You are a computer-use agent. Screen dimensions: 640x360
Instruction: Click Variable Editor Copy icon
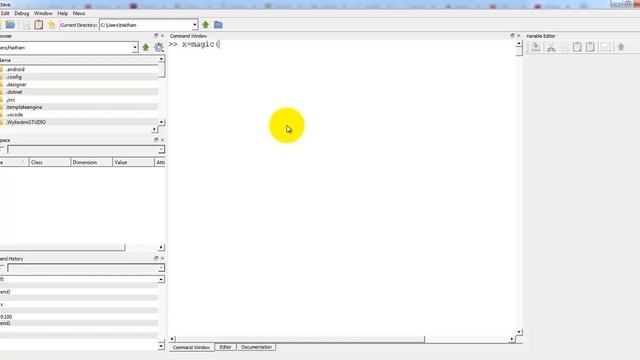click(x=565, y=47)
